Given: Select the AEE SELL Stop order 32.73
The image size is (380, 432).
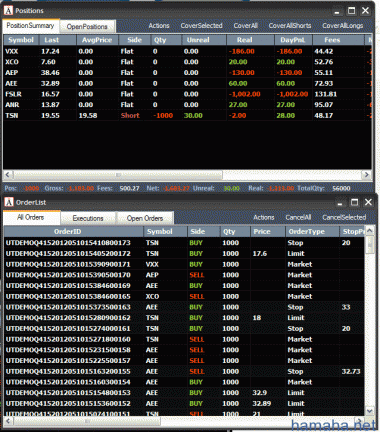Looking at the screenshot, I should [x=184, y=371].
